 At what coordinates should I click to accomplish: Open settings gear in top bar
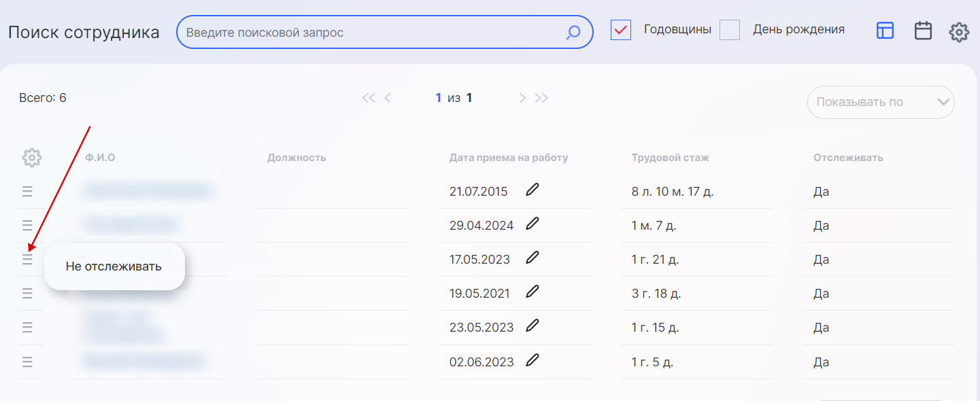pyautogui.click(x=959, y=32)
